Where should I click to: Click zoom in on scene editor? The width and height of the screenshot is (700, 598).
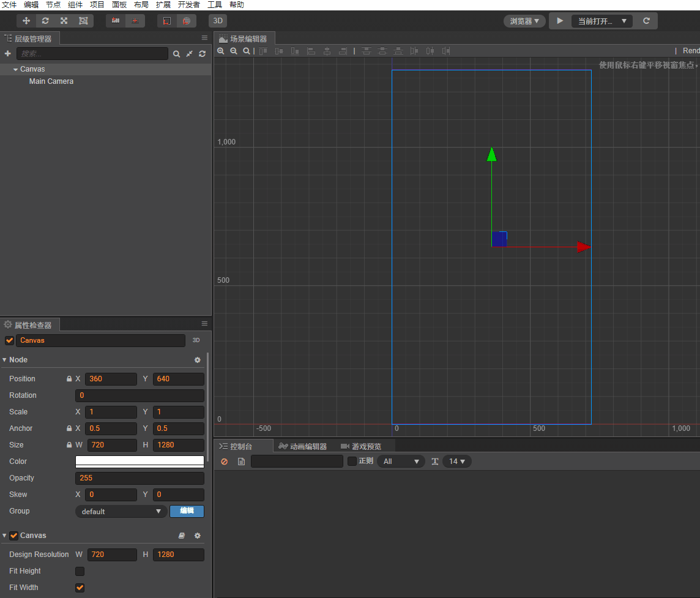(221, 51)
